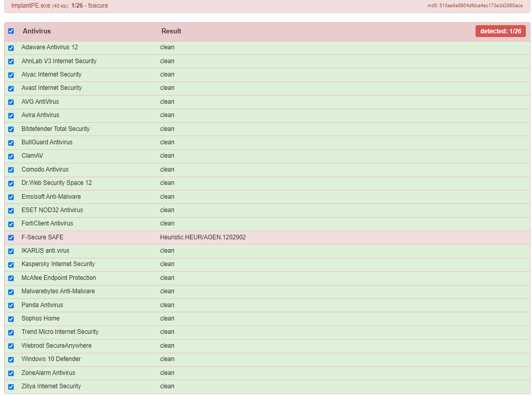Toggle the IKARUS anti.virus checkbox

pos(11,251)
